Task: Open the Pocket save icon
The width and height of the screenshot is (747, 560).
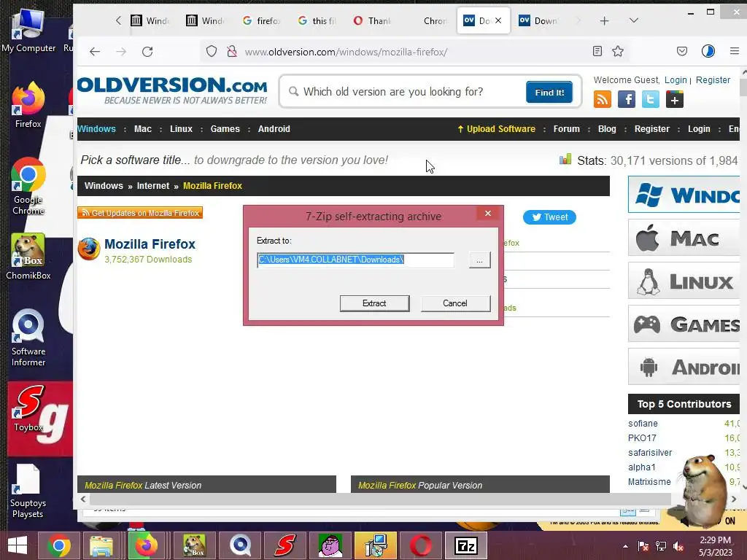Action: click(x=682, y=52)
